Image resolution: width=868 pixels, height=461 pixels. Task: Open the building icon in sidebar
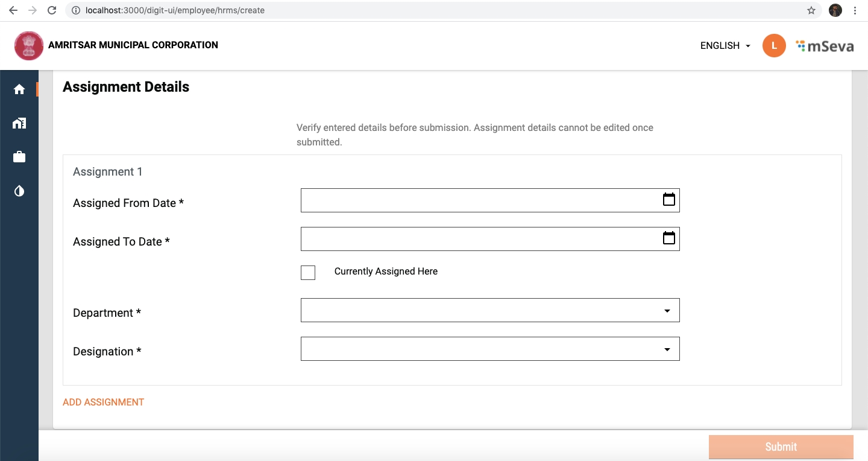click(x=19, y=123)
